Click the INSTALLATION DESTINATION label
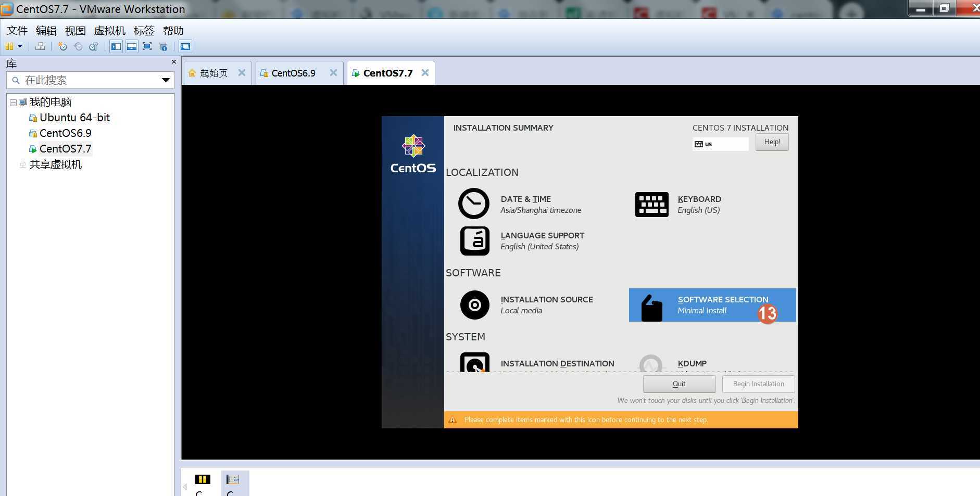This screenshot has height=496, width=980. [x=557, y=363]
